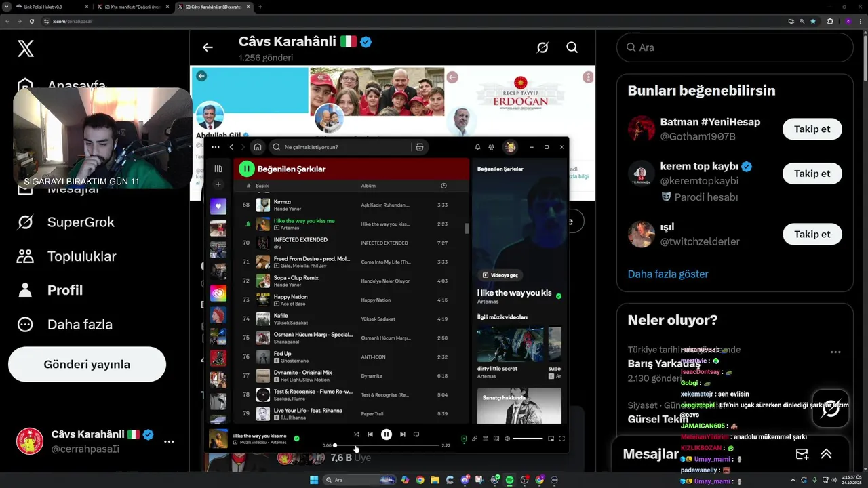
Task: Open Spotify profile avatar menu
Action: tap(509, 147)
